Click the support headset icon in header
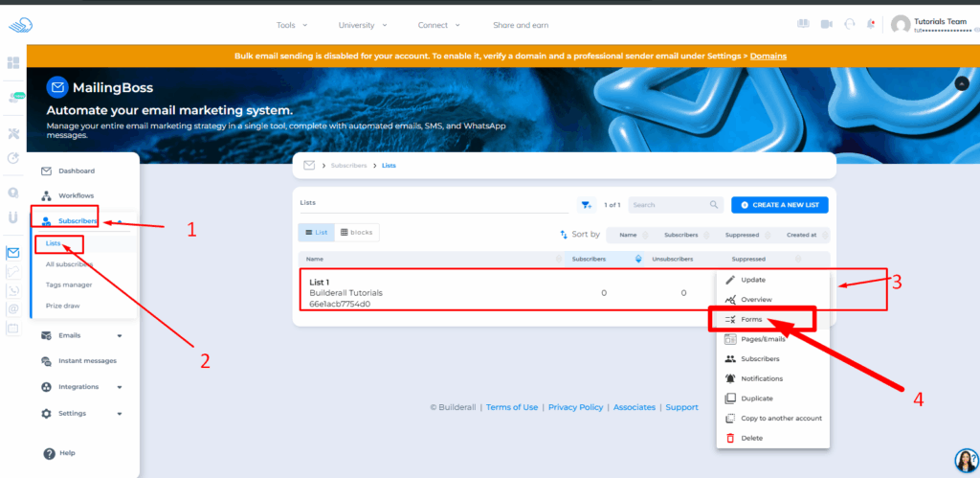980x478 pixels. [849, 25]
